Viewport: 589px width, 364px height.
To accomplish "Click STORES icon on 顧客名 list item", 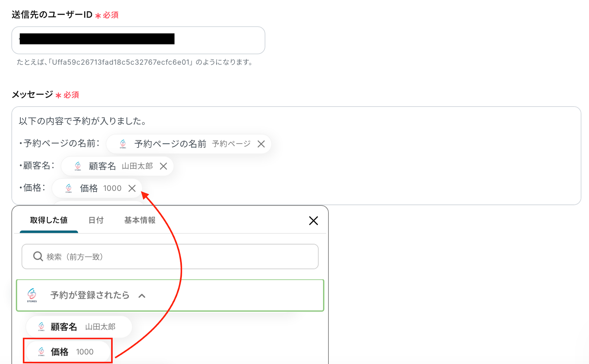I will (41, 326).
